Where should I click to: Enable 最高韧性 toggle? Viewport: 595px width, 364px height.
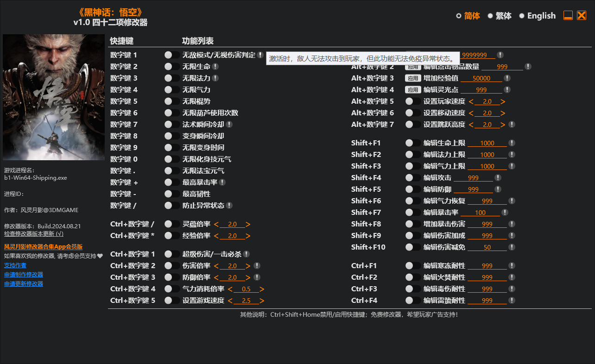point(172,194)
